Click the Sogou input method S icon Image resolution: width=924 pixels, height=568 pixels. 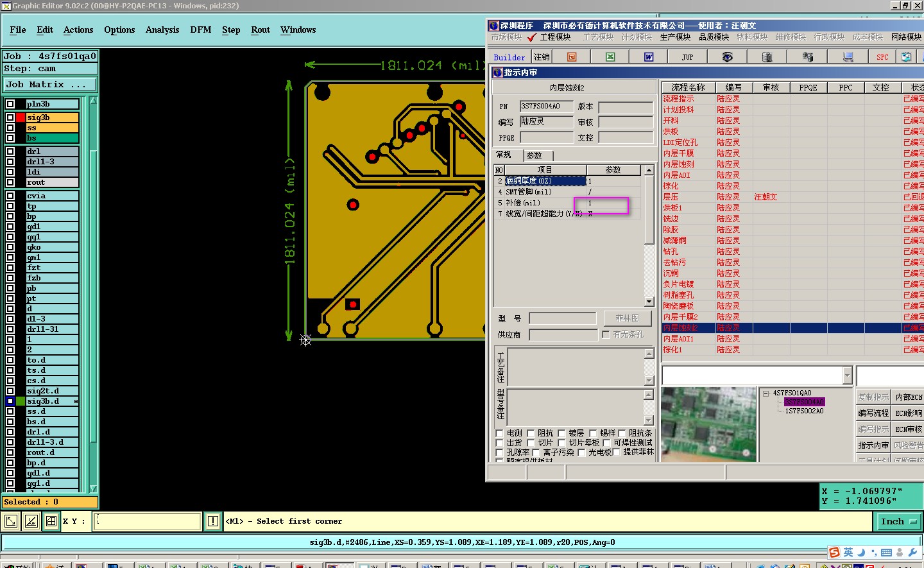pyautogui.click(x=834, y=553)
